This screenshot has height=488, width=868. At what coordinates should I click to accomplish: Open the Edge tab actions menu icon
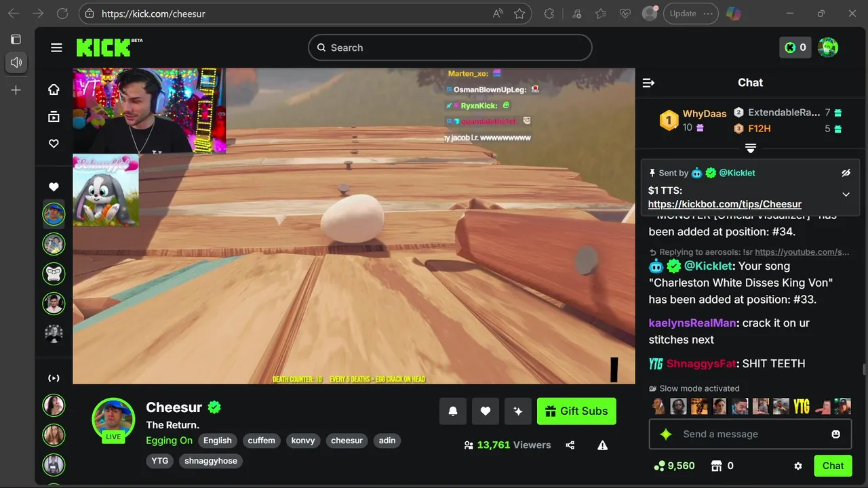tap(16, 39)
